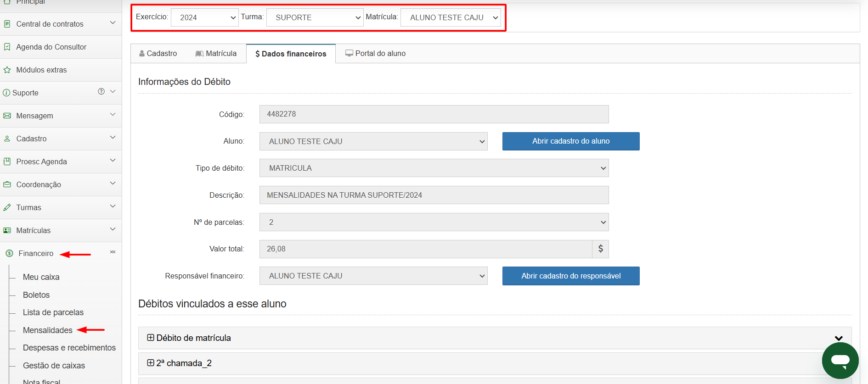The width and height of the screenshot is (868, 384).
Task: Open Gestão de caixas submenu item
Action: [54, 366]
